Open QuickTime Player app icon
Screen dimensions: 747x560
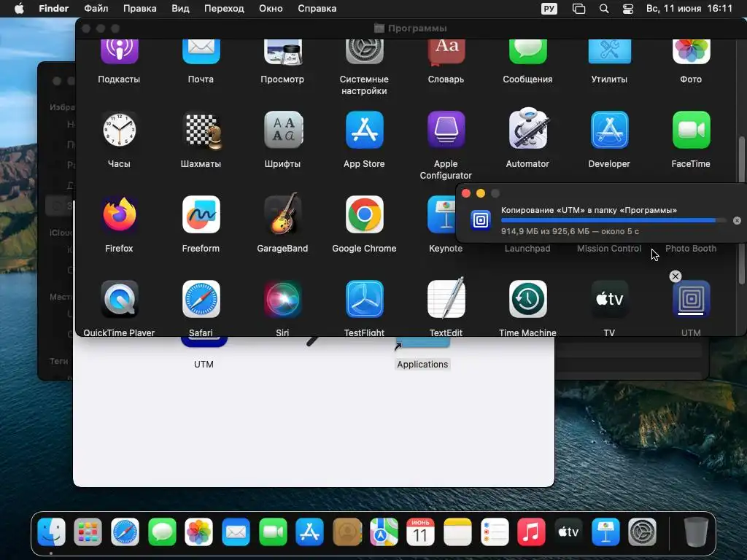pyautogui.click(x=119, y=299)
